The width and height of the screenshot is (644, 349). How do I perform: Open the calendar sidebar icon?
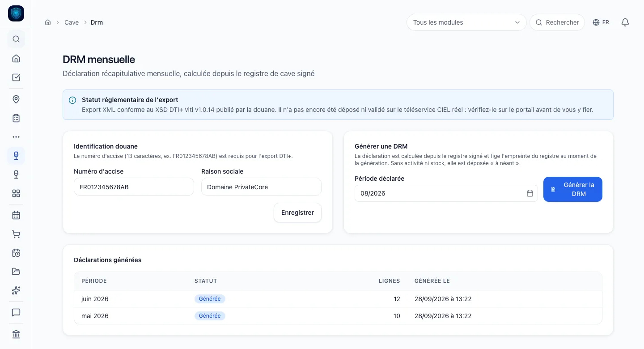coord(16,215)
